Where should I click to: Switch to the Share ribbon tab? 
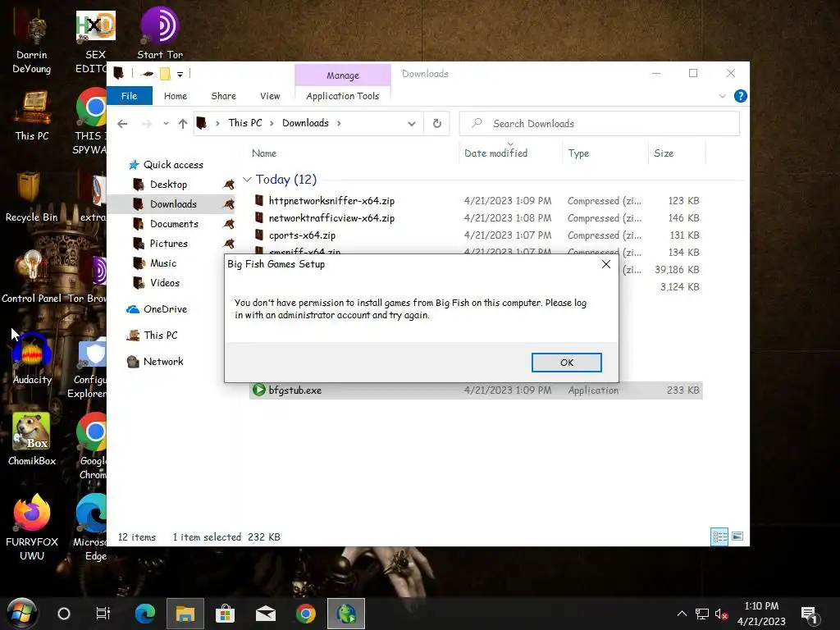[223, 96]
